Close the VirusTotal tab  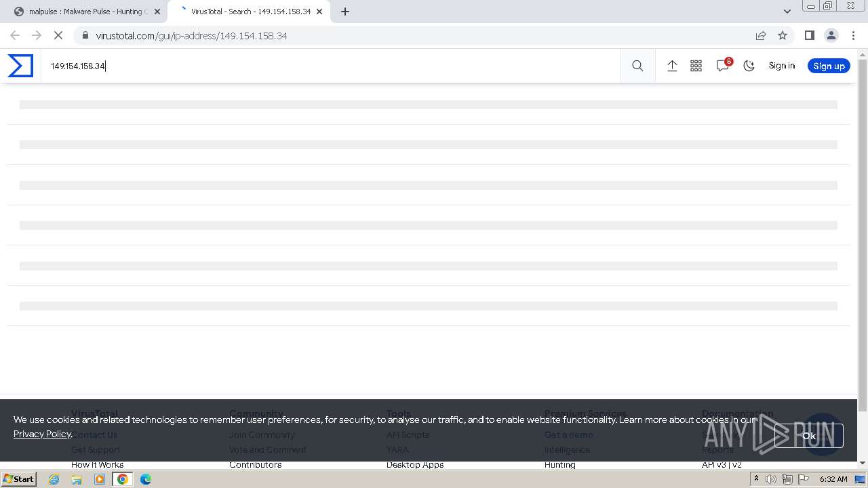tap(319, 12)
